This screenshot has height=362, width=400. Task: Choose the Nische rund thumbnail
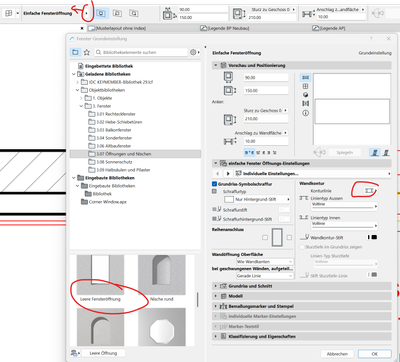click(x=162, y=275)
